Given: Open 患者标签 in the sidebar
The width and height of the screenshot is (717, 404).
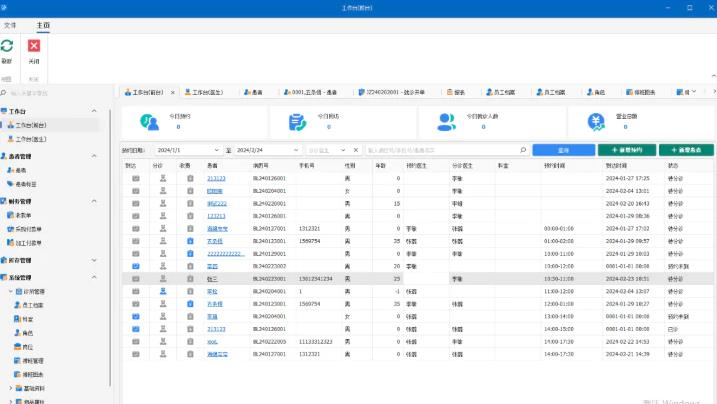Looking at the screenshot, I should coord(28,184).
